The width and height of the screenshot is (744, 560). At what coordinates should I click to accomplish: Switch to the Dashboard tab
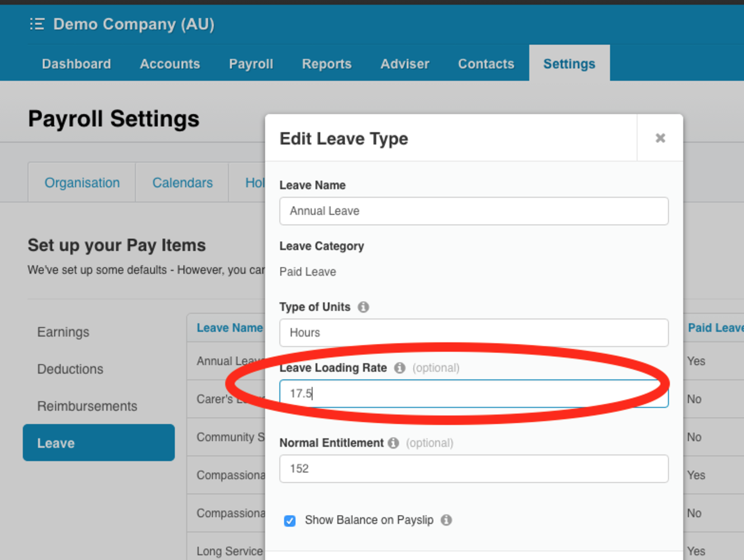pyautogui.click(x=76, y=63)
